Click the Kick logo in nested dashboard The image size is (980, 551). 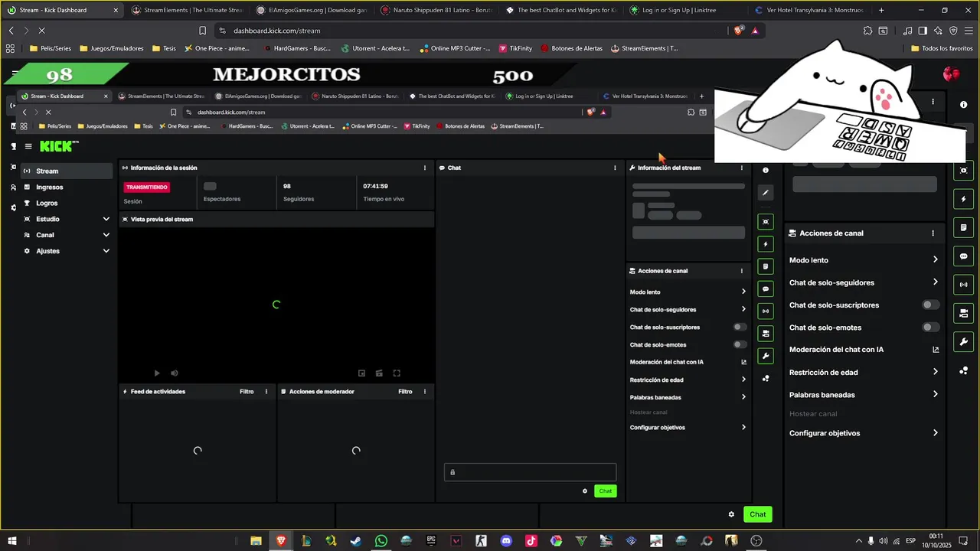[x=59, y=146]
